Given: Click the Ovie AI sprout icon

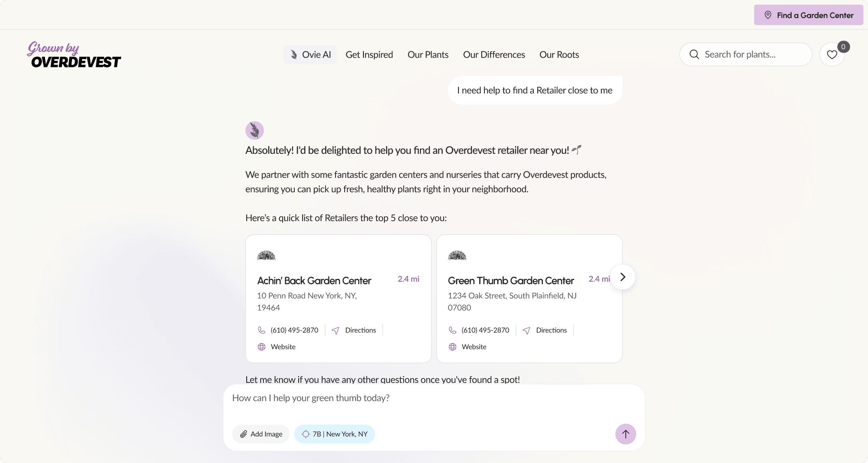Looking at the screenshot, I should pyautogui.click(x=294, y=54).
